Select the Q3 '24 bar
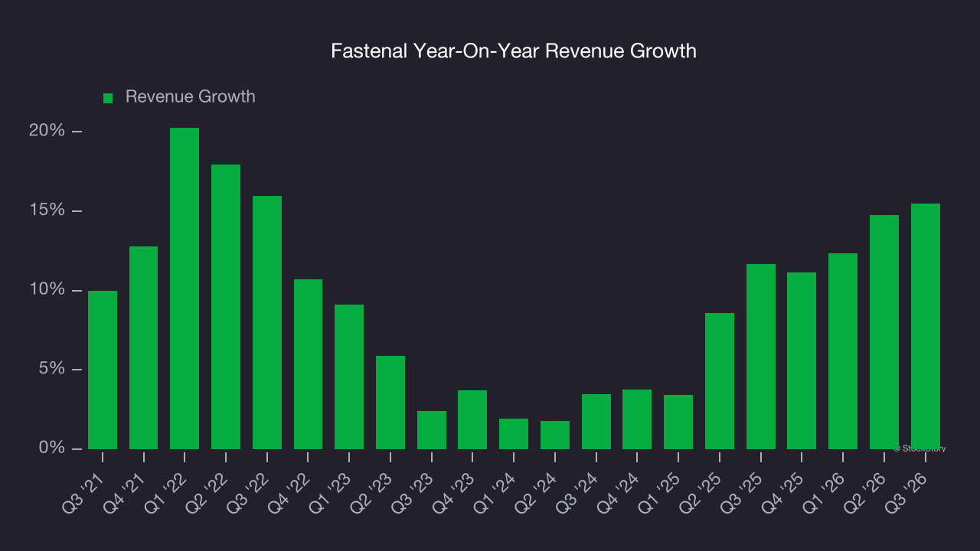The width and height of the screenshot is (980, 551). pyautogui.click(x=596, y=422)
